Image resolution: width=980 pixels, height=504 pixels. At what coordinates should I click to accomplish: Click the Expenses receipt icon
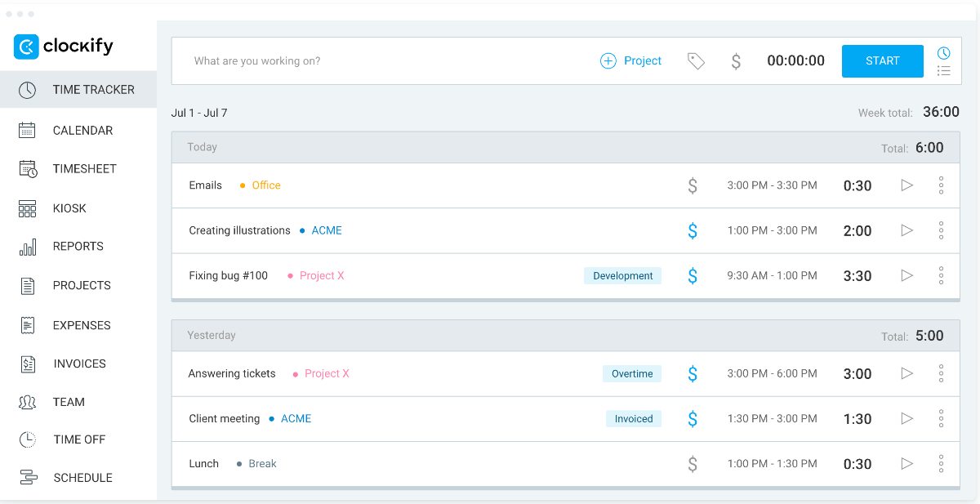(28, 325)
